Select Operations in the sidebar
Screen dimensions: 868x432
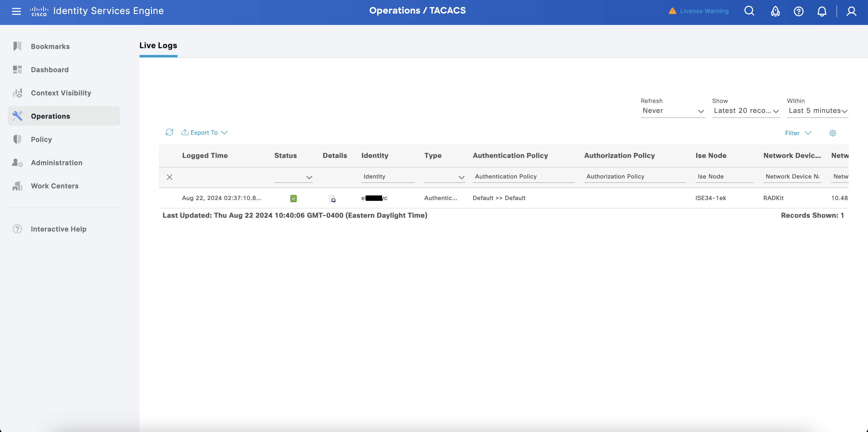[x=64, y=116]
